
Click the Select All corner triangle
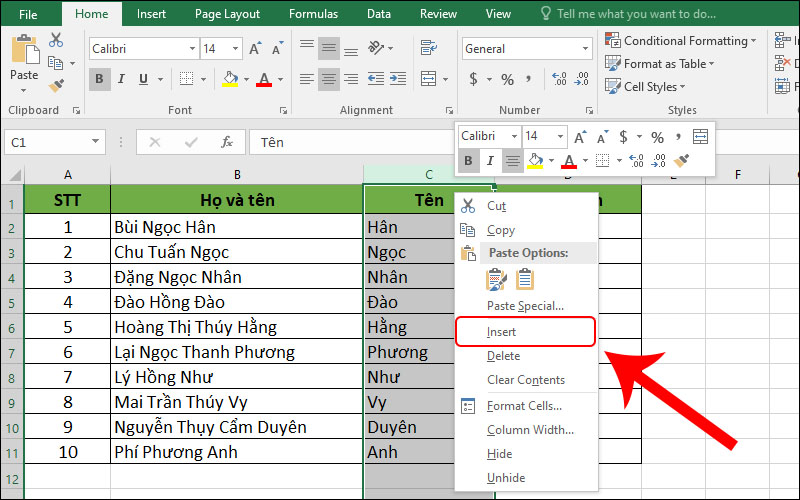14,175
